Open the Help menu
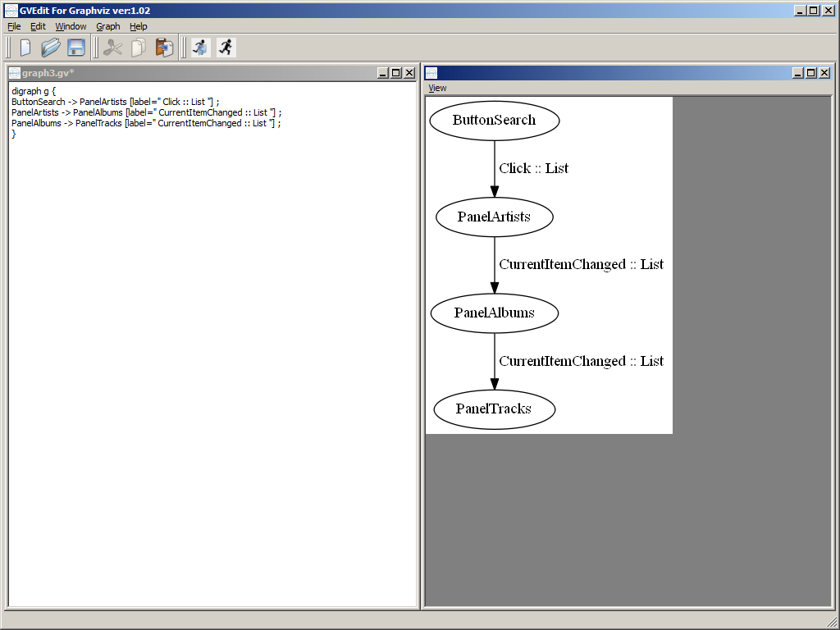 click(x=138, y=26)
